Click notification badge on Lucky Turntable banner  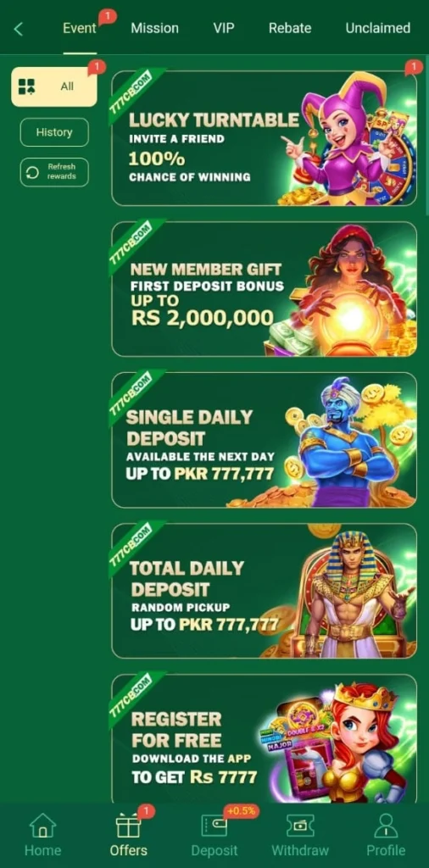[x=413, y=68]
